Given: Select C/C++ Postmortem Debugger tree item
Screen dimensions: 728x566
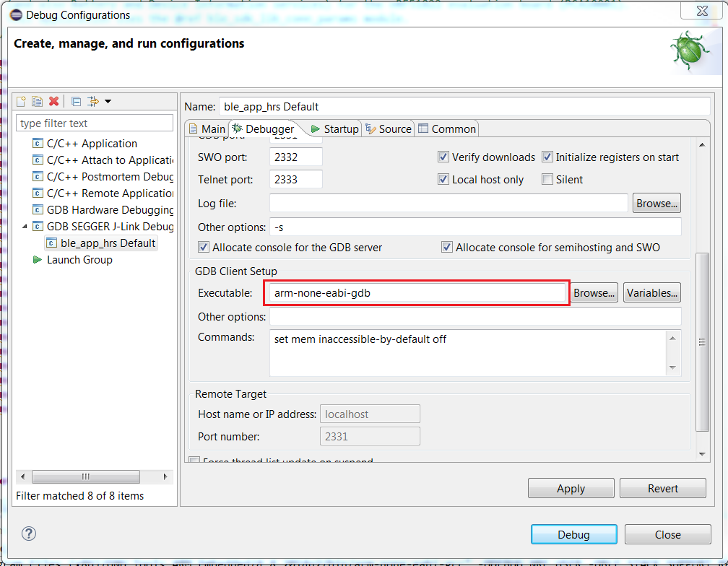Looking at the screenshot, I should pyautogui.click(x=110, y=177).
